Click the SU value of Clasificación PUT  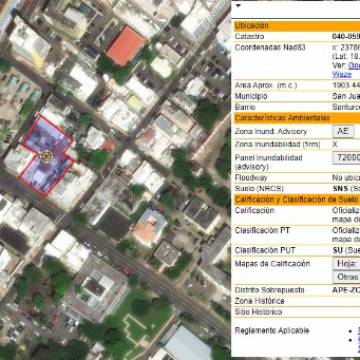click(x=337, y=250)
